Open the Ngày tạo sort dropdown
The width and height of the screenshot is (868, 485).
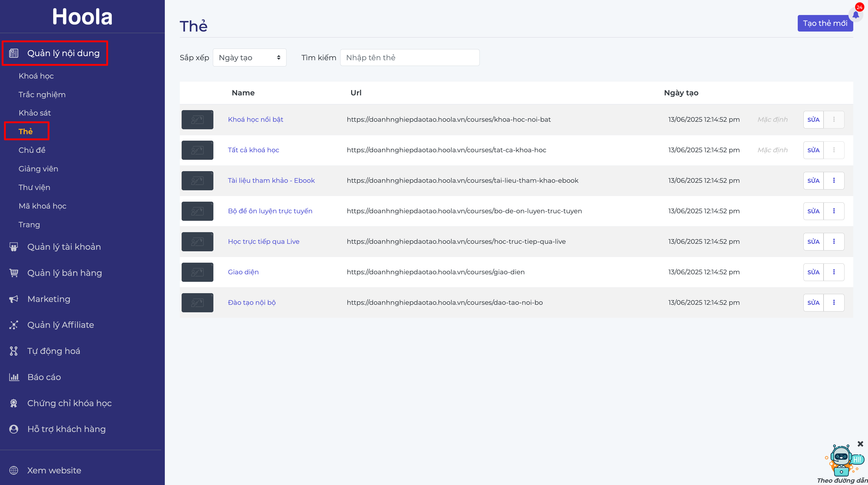(249, 58)
